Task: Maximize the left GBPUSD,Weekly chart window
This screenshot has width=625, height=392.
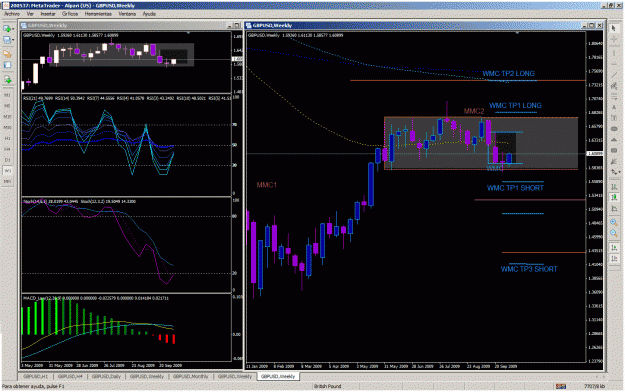Action: (237, 25)
